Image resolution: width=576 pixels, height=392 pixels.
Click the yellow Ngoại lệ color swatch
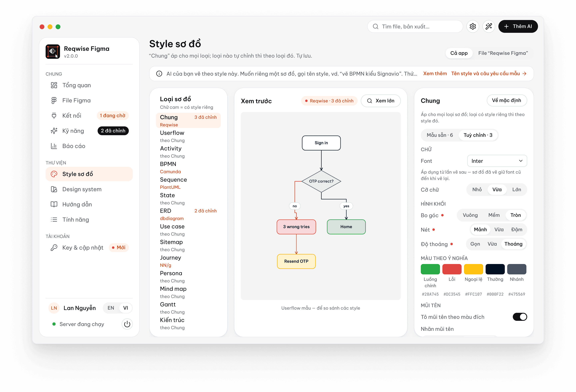click(x=473, y=269)
